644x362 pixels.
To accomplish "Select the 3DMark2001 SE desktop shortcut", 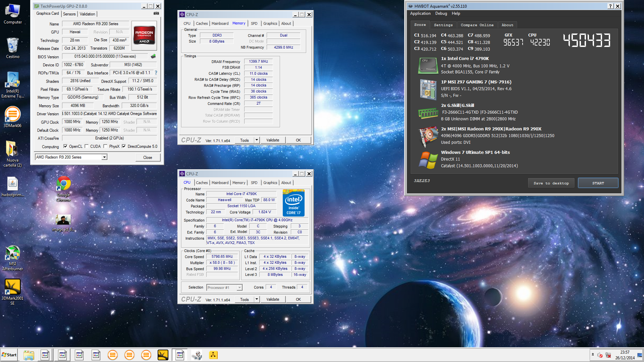I will click(12, 292).
